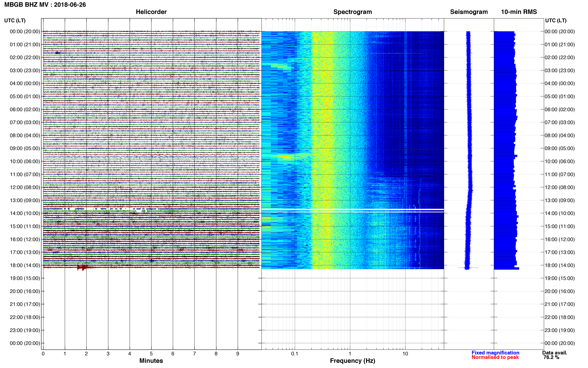This screenshot has width=588, height=368.
Task: Click helicorder time label 12:00 (08:00)
Action: pos(25,187)
